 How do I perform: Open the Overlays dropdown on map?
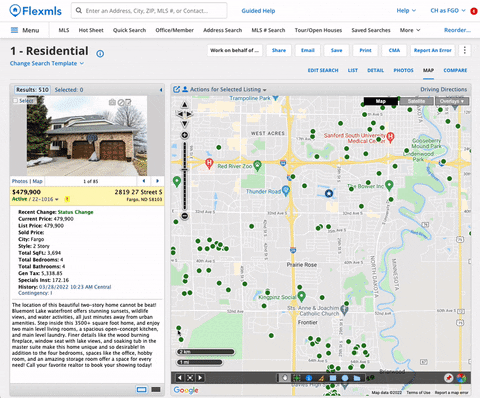(x=452, y=101)
